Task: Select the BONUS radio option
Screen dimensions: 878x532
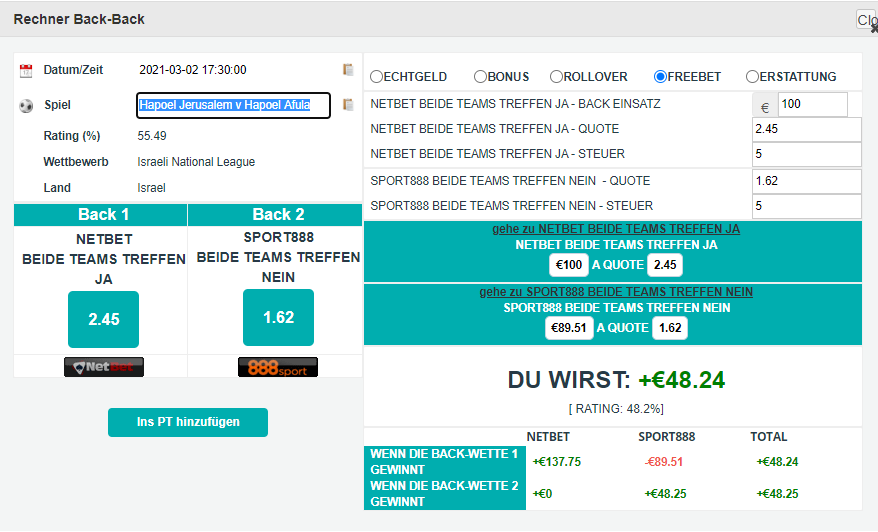Action: (480, 77)
